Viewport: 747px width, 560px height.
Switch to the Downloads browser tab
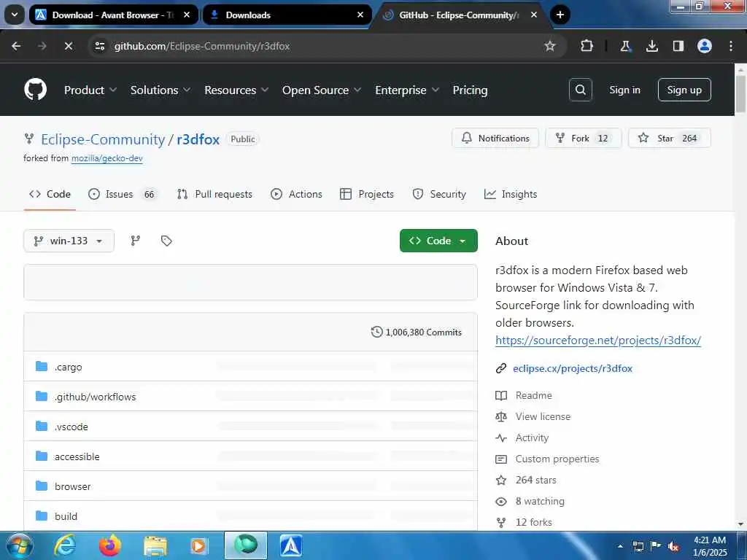pos(287,15)
